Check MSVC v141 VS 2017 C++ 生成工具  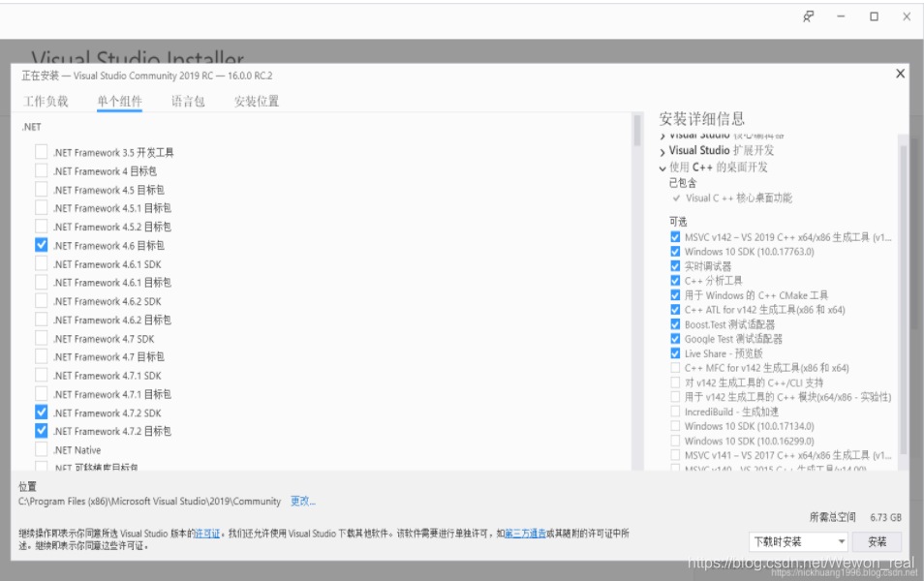(675, 455)
